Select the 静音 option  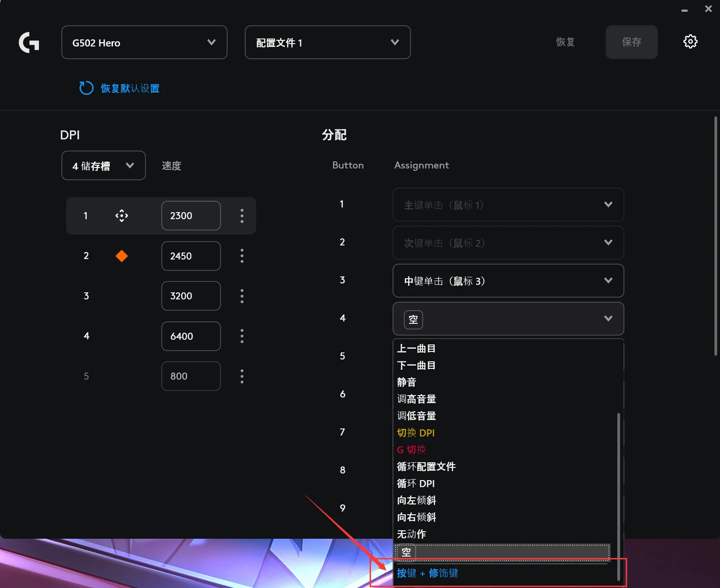pyautogui.click(x=407, y=382)
